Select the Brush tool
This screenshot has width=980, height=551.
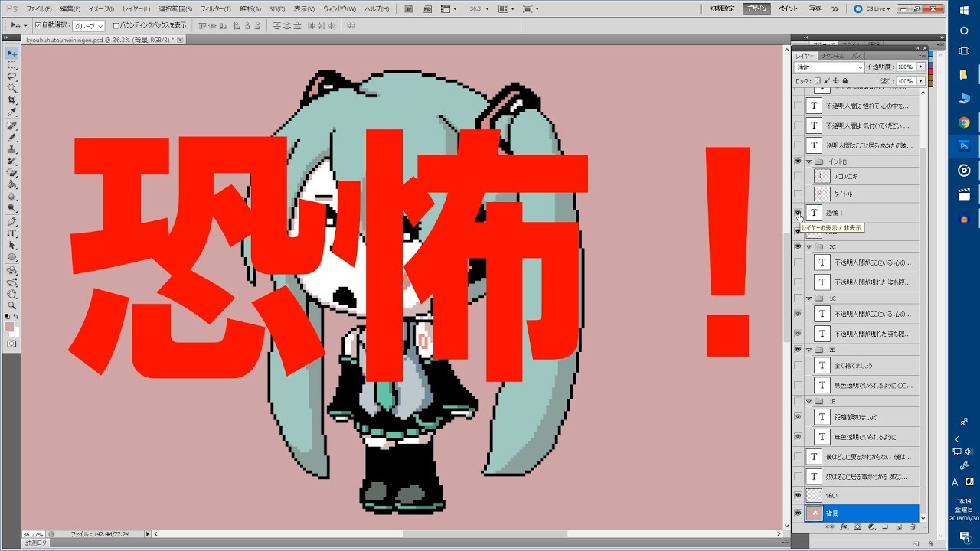pyautogui.click(x=12, y=137)
